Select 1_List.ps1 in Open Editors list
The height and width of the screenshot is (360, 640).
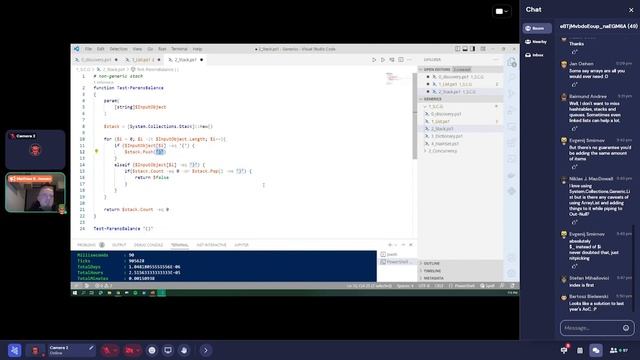[460, 84]
